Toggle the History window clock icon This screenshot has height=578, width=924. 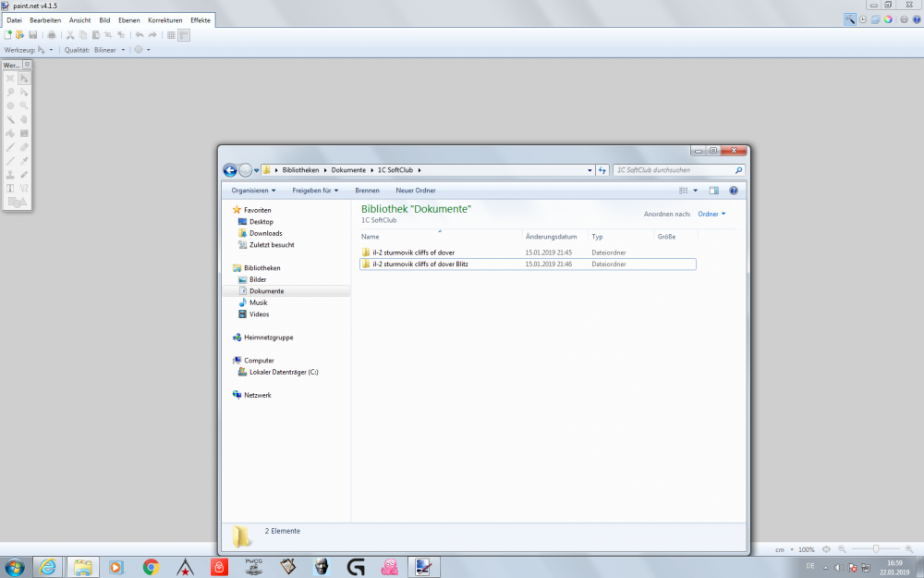[x=862, y=18]
